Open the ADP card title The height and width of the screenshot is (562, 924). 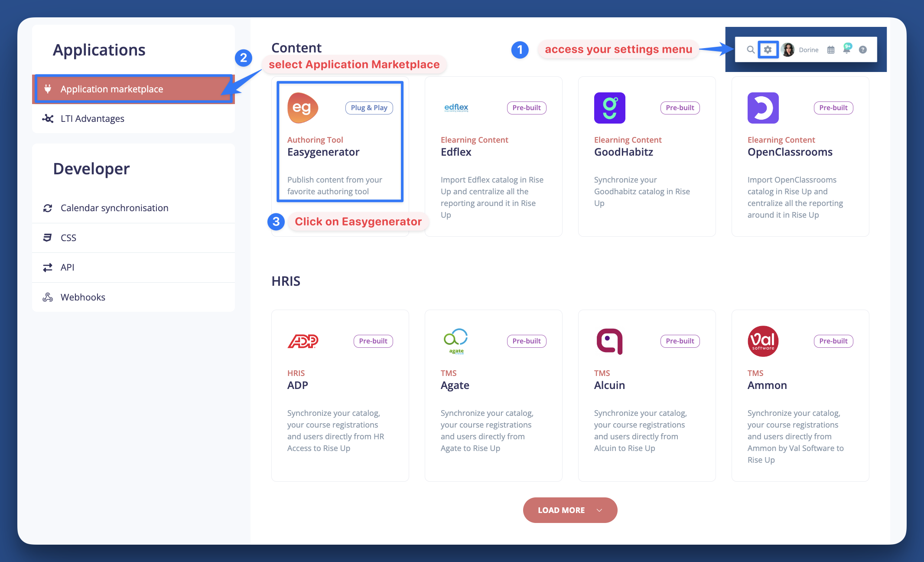click(298, 386)
